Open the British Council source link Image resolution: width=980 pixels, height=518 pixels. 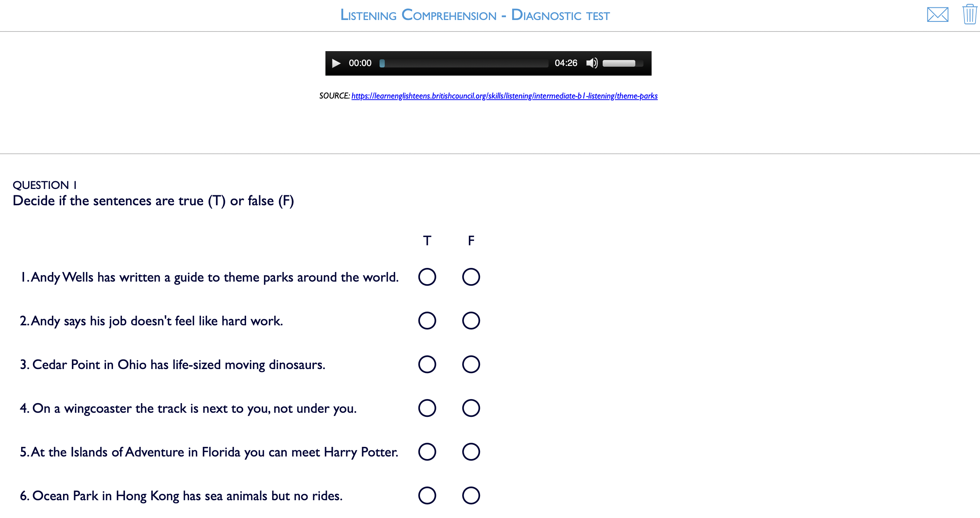tap(504, 96)
